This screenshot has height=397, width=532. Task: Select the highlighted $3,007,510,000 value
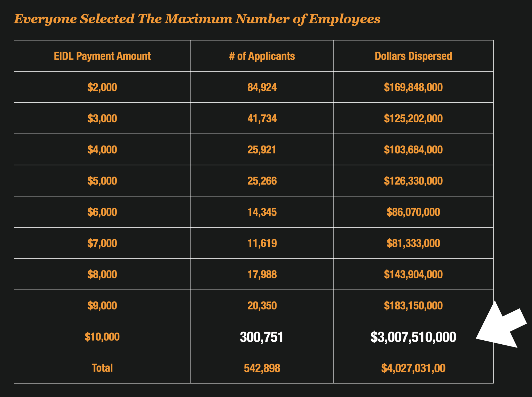click(x=413, y=337)
